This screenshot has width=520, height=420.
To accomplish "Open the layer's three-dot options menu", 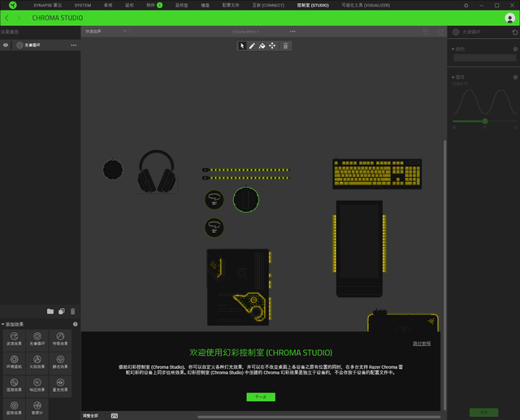I will point(74,45).
